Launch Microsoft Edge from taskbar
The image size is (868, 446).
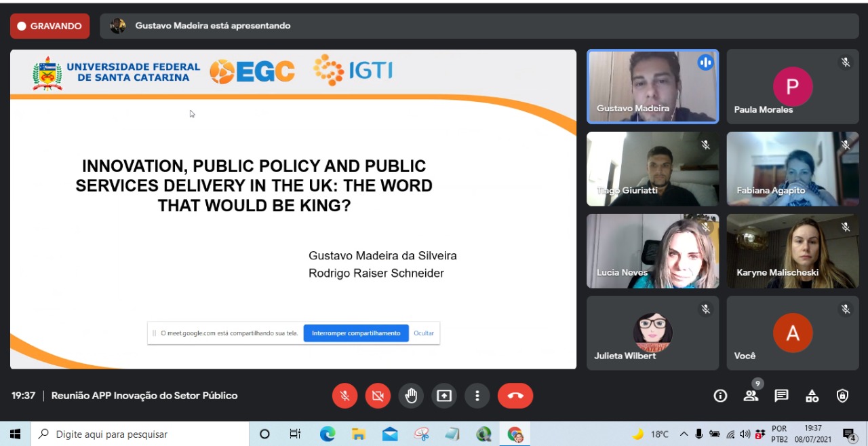point(328,434)
